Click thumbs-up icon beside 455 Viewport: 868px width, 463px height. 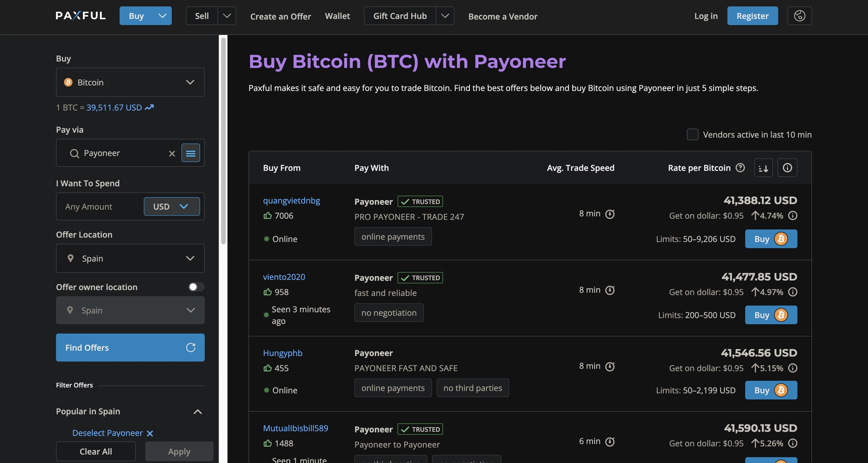point(267,368)
